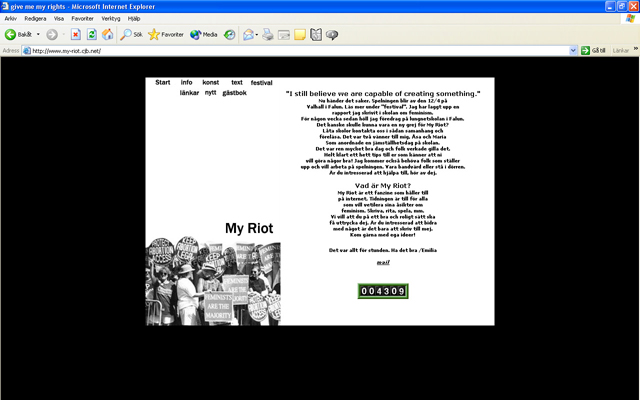This screenshot has width=640, height=400.
Task: Refresh the page with the refresh icon
Action: tap(91, 34)
